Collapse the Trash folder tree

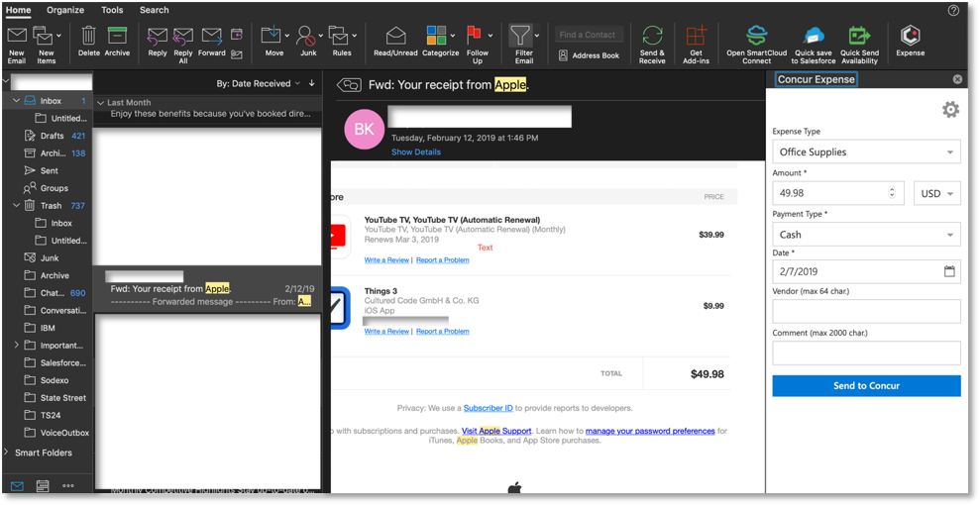click(16, 205)
